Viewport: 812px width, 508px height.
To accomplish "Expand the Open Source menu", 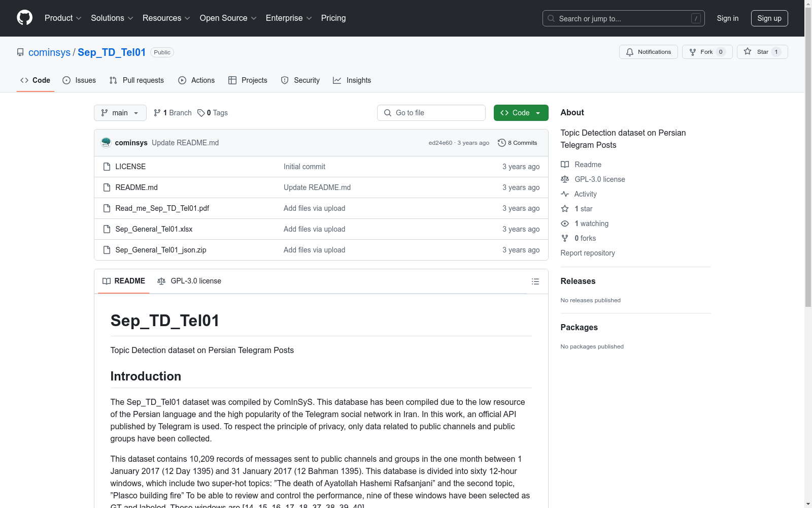I will pyautogui.click(x=228, y=18).
